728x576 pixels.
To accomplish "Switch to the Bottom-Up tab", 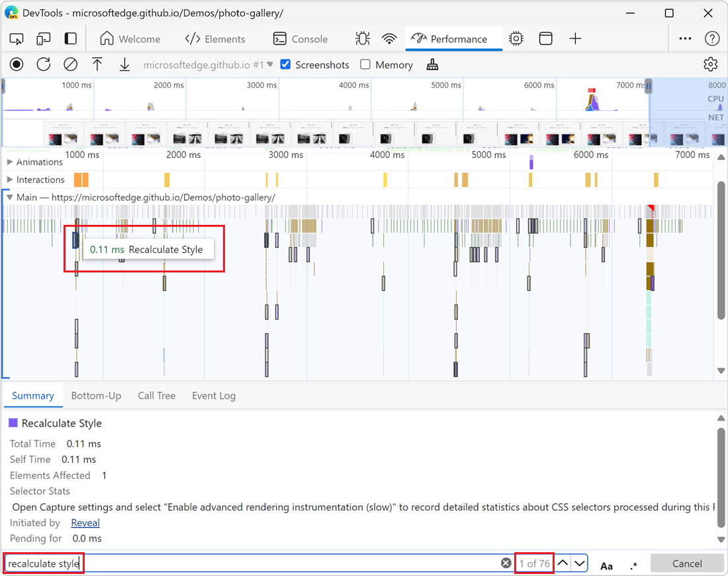I will (96, 395).
